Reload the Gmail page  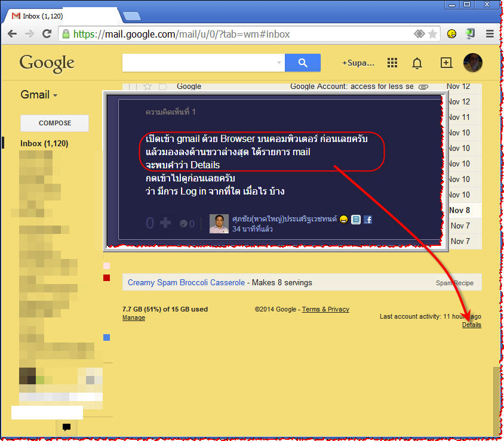(x=47, y=34)
